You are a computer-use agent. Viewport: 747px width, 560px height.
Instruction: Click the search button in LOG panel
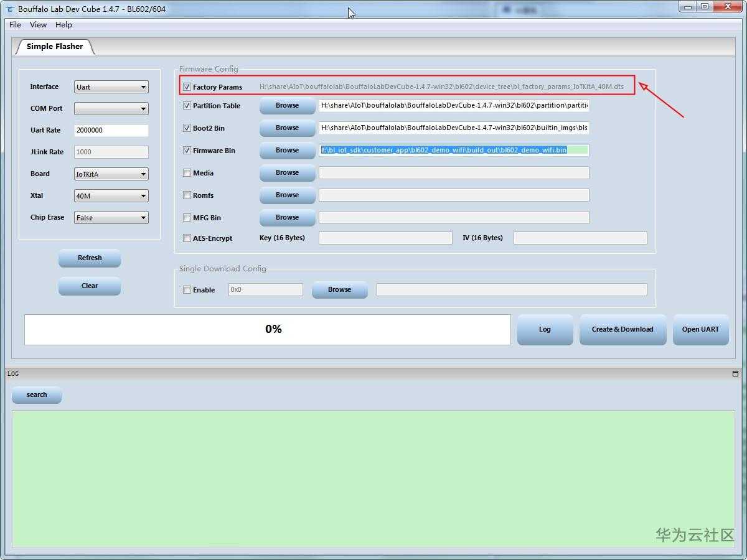(37, 395)
